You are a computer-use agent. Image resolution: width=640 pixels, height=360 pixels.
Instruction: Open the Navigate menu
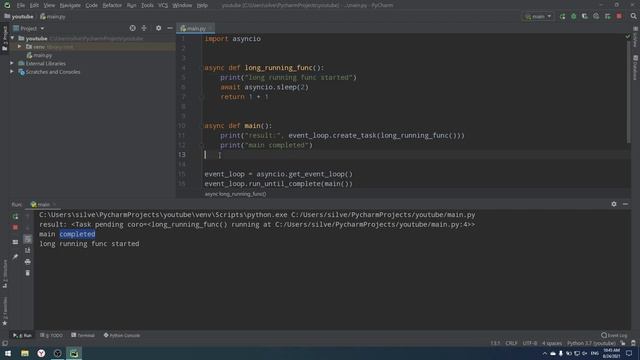tap(70, 5)
